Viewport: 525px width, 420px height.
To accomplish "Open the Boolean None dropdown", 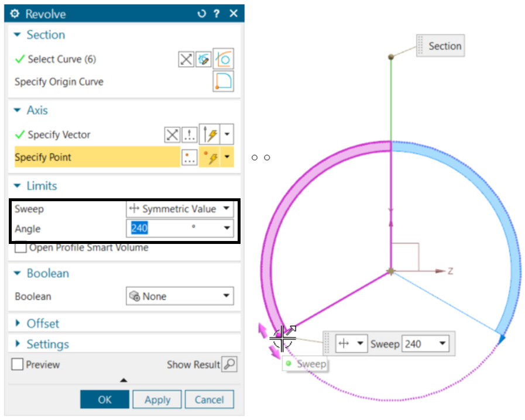I will coord(180,296).
